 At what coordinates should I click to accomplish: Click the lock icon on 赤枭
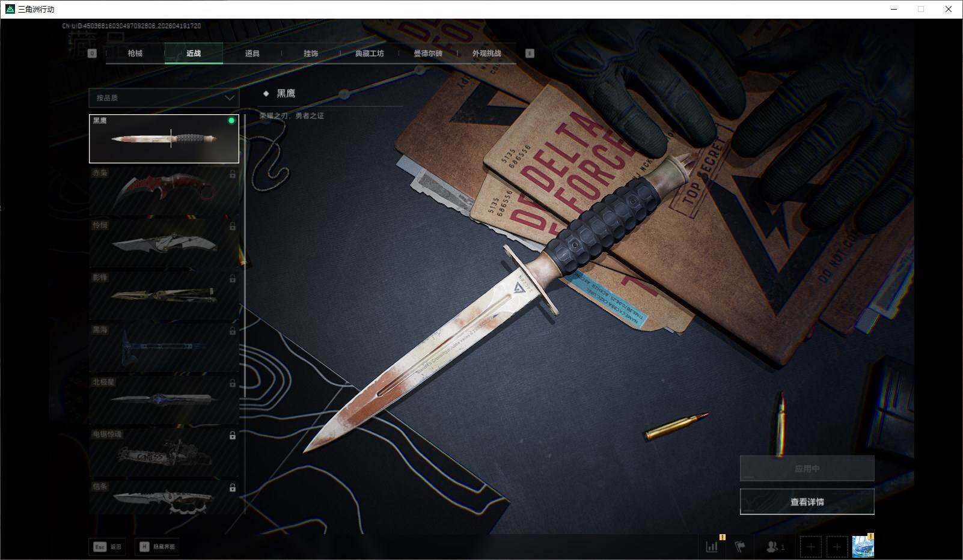(233, 174)
